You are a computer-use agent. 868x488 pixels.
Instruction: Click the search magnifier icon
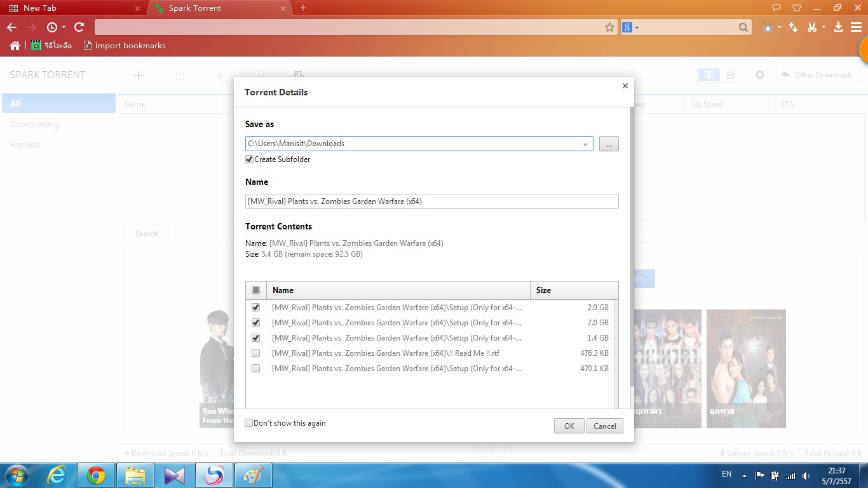(x=743, y=27)
